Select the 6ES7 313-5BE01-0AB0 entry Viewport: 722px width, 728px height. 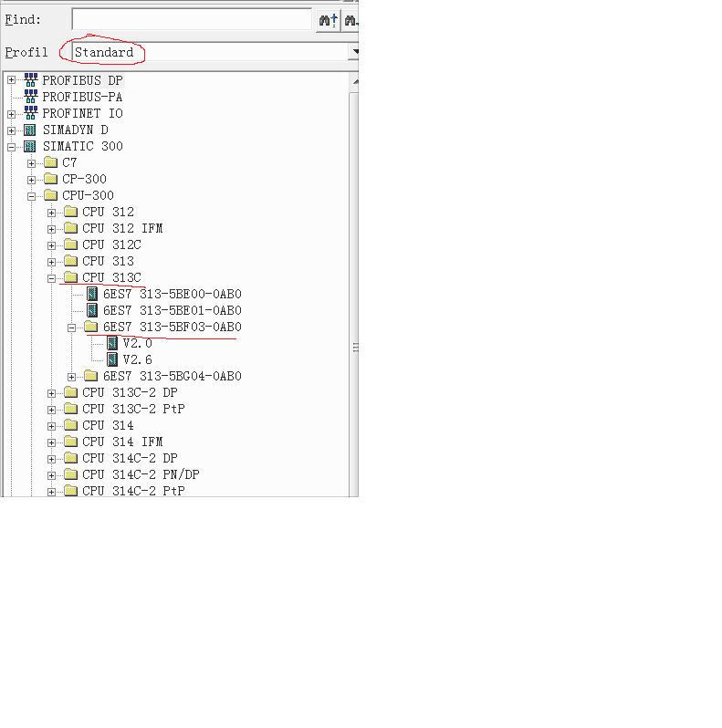click(x=173, y=310)
